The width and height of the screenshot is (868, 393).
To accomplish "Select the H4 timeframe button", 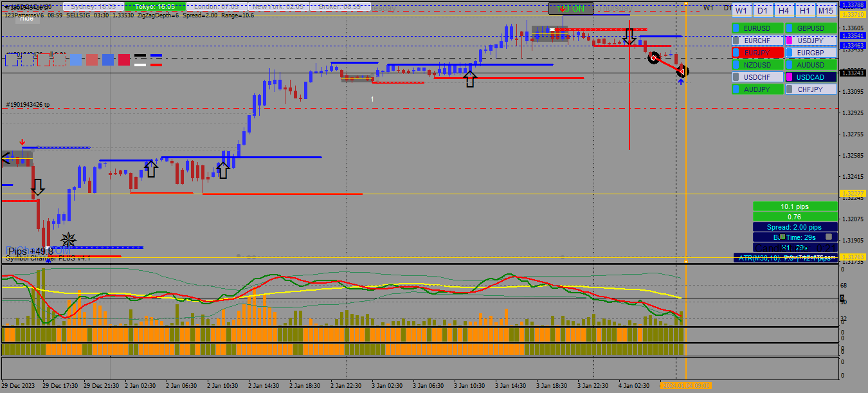I will click(x=783, y=11).
